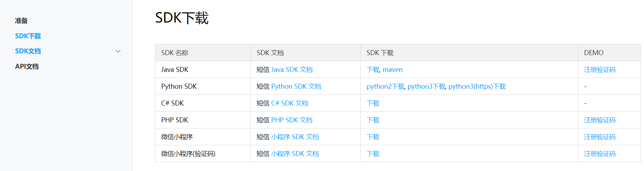Click the SDK下载 page heading
Viewport: 644px width, 171px height.
(x=182, y=18)
